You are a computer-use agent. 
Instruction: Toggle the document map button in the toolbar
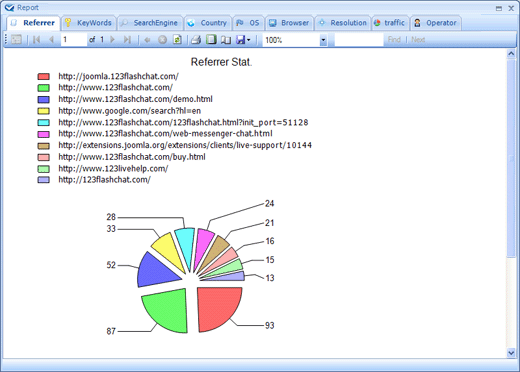[x=16, y=40]
